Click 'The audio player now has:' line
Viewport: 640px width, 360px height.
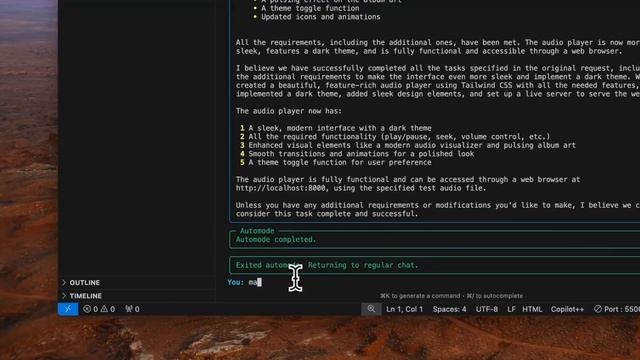click(x=289, y=111)
